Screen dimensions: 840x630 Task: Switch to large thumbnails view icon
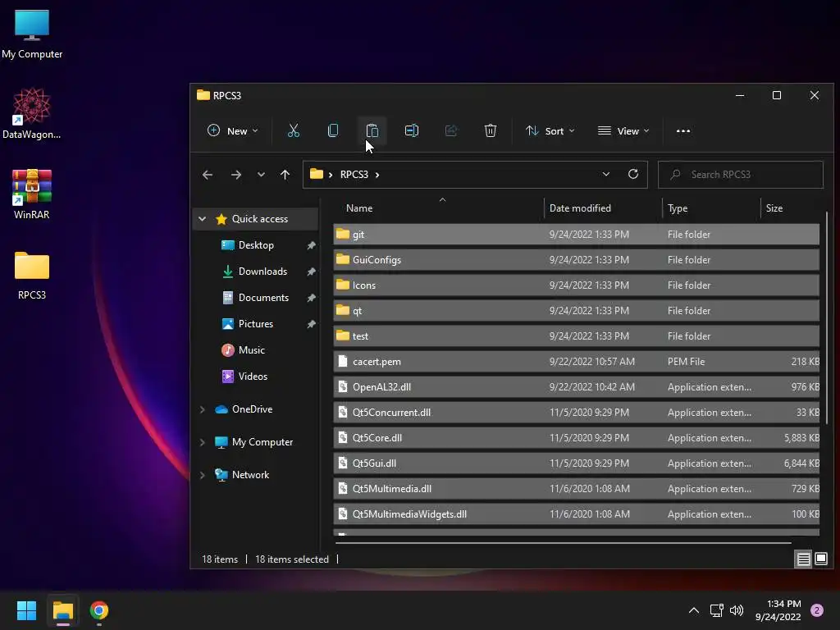[820, 559]
